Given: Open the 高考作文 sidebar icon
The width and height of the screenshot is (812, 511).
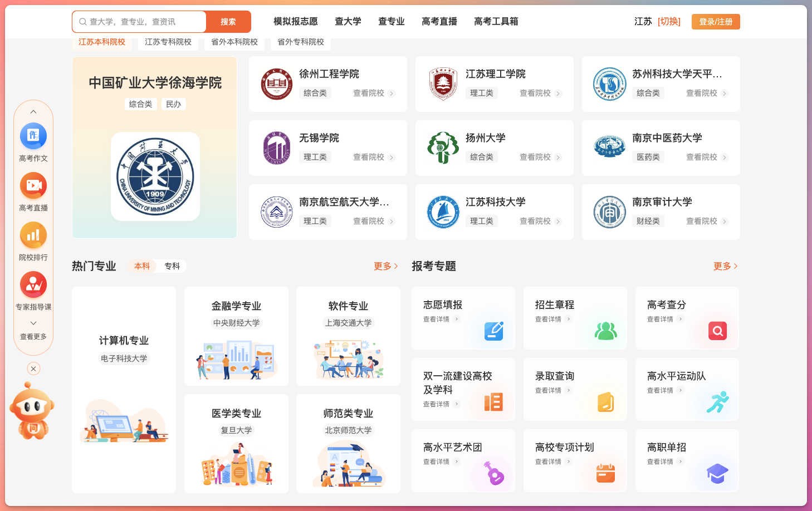Looking at the screenshot, I should 33,136.
